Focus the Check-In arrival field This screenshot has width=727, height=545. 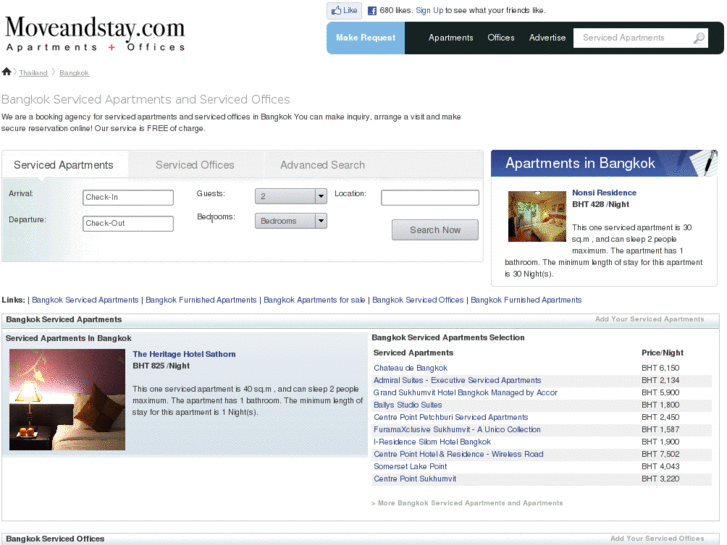128,197
